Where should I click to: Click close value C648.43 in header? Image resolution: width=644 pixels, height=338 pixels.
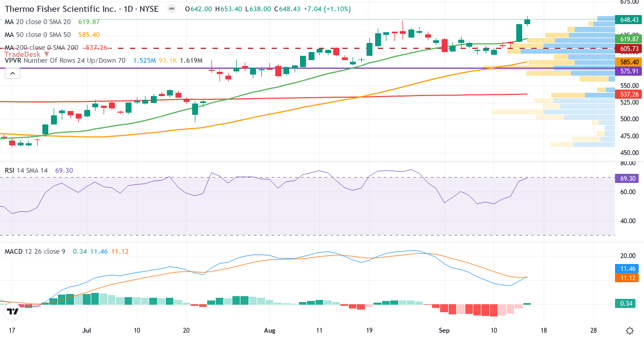click(287, 9)
